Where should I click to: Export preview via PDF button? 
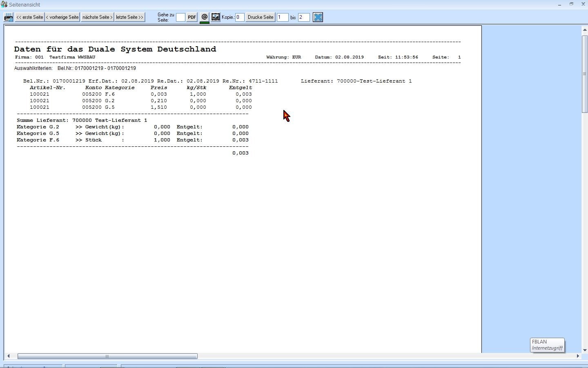[x=192, y=17]
